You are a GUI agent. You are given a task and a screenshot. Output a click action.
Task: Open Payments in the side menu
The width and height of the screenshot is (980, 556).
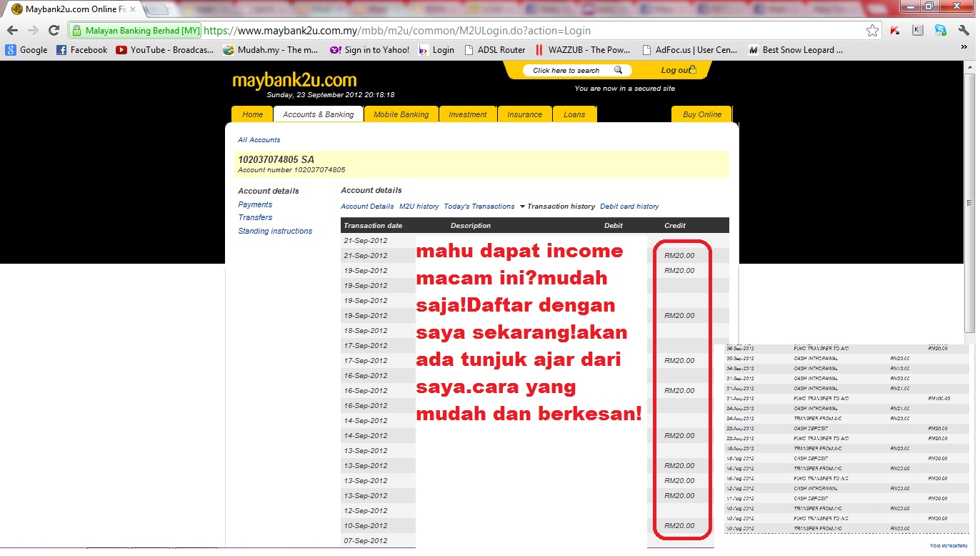pos(255,204)
